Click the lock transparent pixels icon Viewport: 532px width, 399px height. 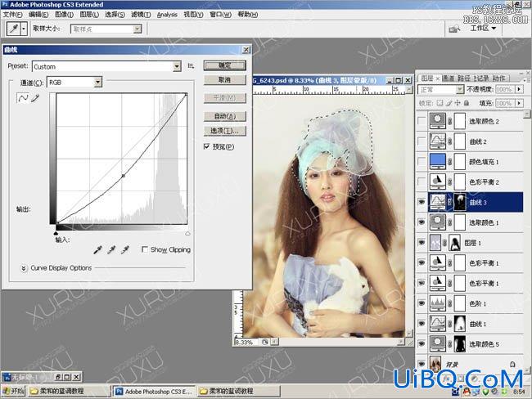point(440,103)
